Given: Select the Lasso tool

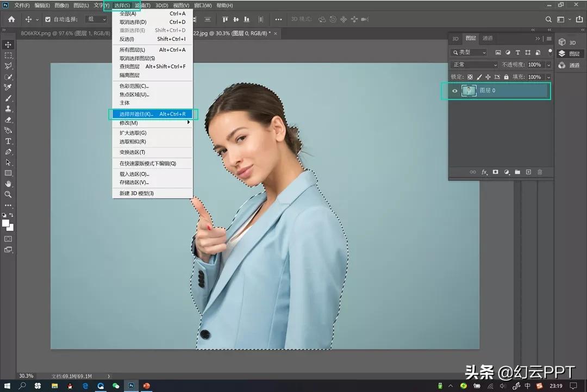Looking at the screenshot, I should [x=8, y=66].
